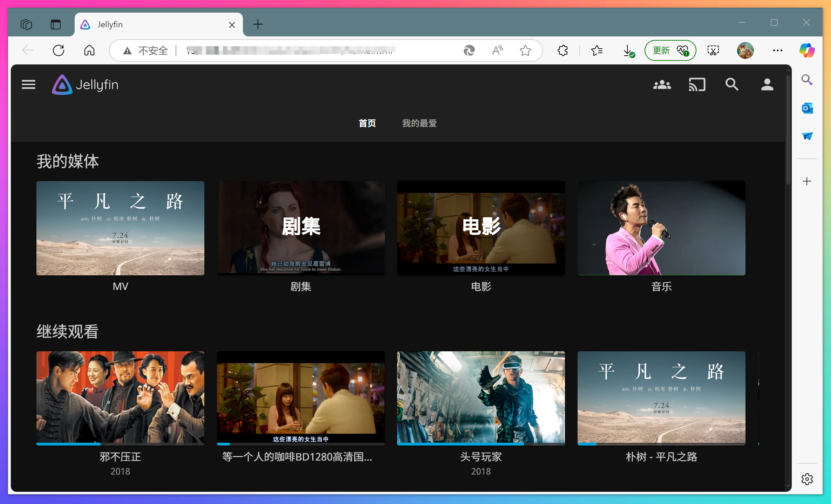This screenshot has height=504, width=831.
Task: Switch to the 我的最爱 tab
Action: [x=419, y=123]
